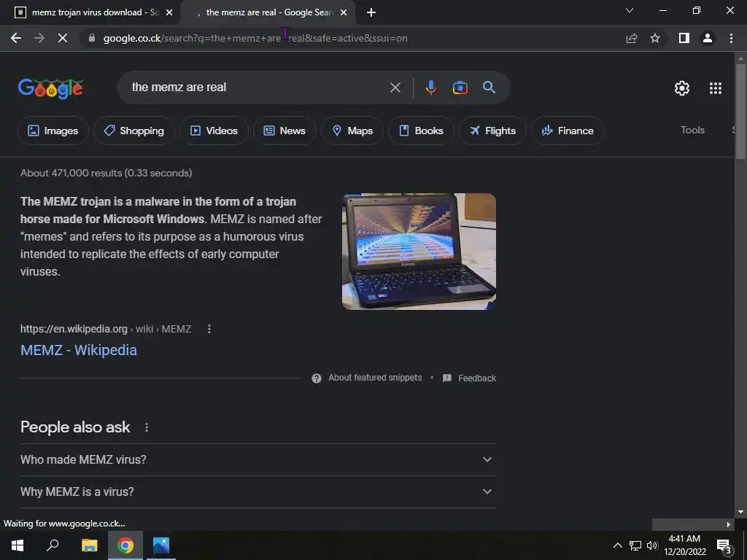The height and width of the screenshot is (560, 747).
Task: Filter results by Videos
Action: click(214, 131)
